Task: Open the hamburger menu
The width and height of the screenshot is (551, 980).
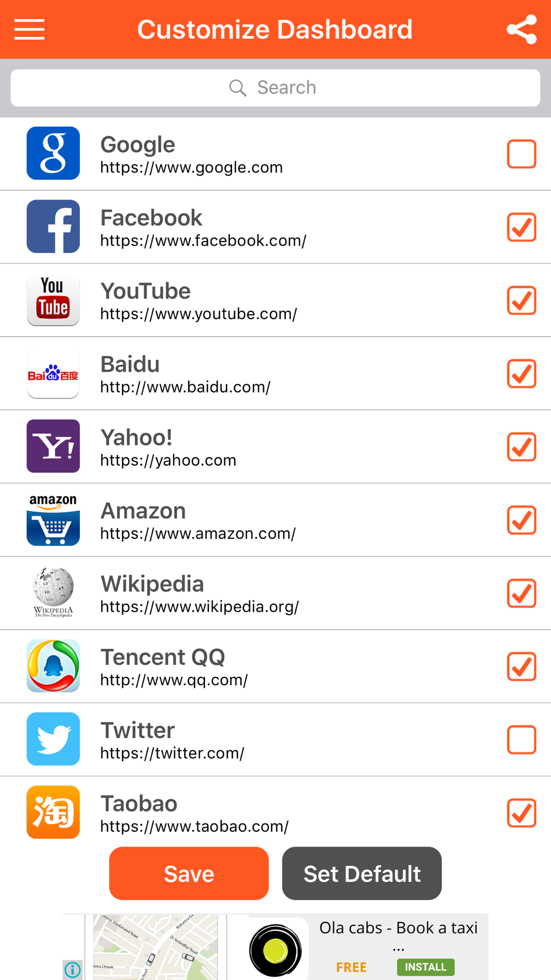Action: point(29,30)
